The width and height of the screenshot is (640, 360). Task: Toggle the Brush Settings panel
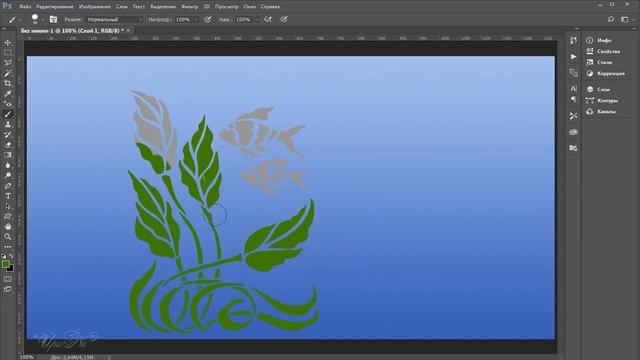point(53,19)
